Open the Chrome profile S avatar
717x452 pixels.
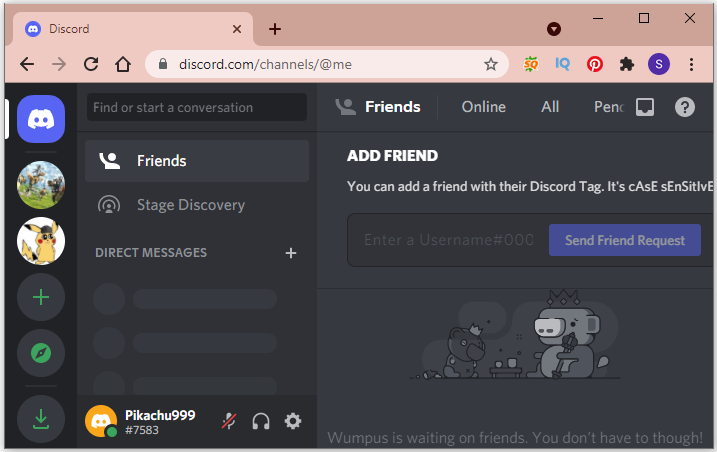(x=658, y=64)
